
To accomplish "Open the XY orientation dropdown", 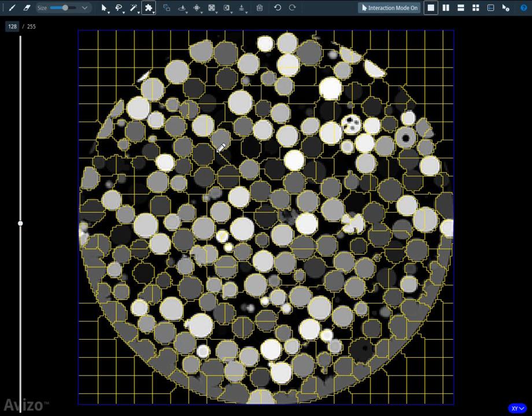I will (518, 408).
